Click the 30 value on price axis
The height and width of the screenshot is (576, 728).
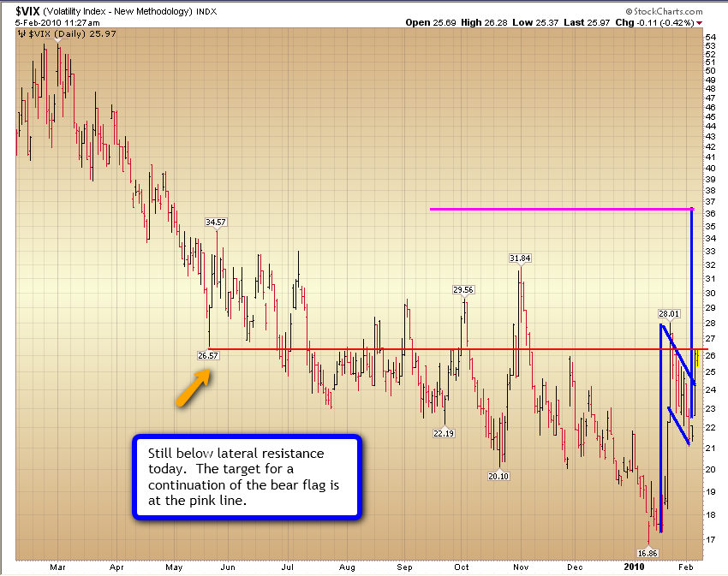tap(710, 293)
